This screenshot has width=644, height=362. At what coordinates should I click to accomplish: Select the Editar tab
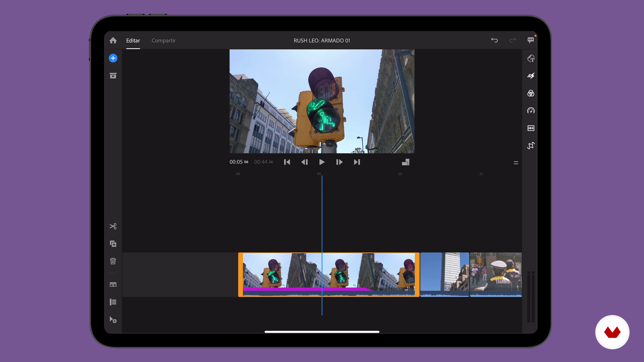click(133, 40)
